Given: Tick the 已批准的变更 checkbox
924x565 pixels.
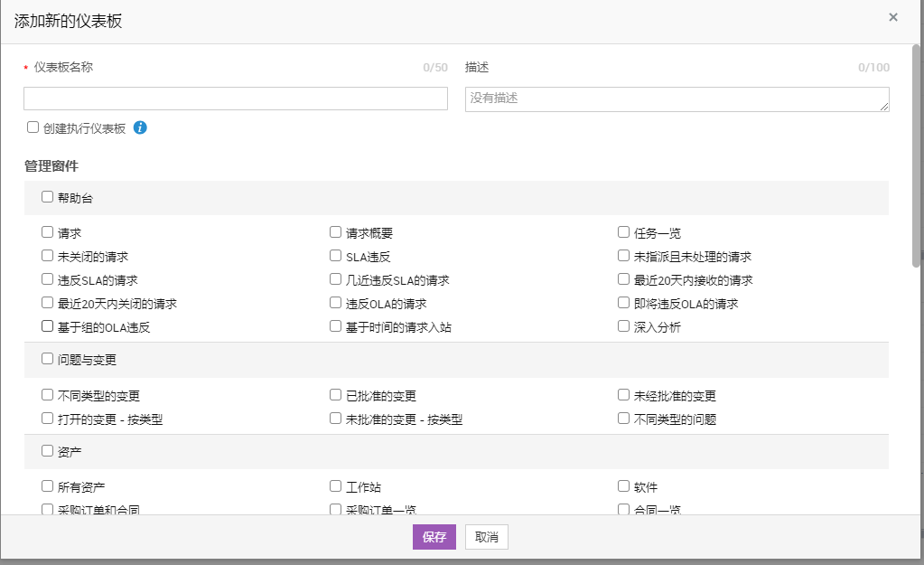Looking at the screenshot, I should tap(336, 395).
